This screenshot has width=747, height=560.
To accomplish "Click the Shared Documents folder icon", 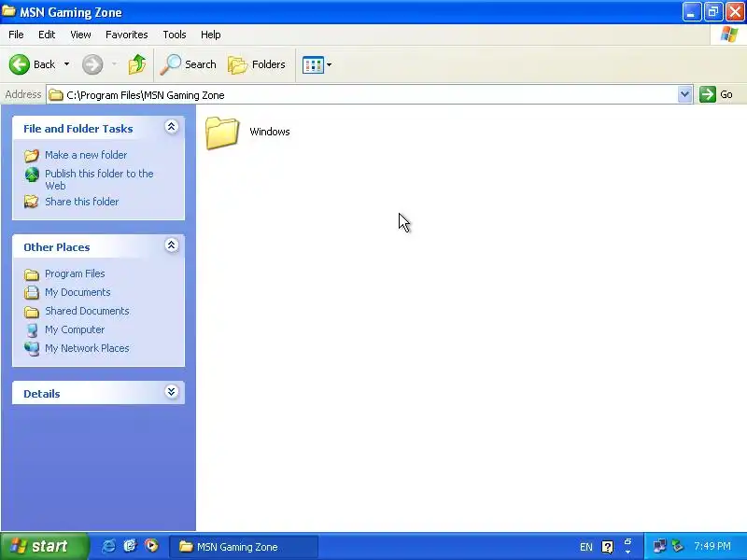I will pyautogui.click(x=32, y=312).
